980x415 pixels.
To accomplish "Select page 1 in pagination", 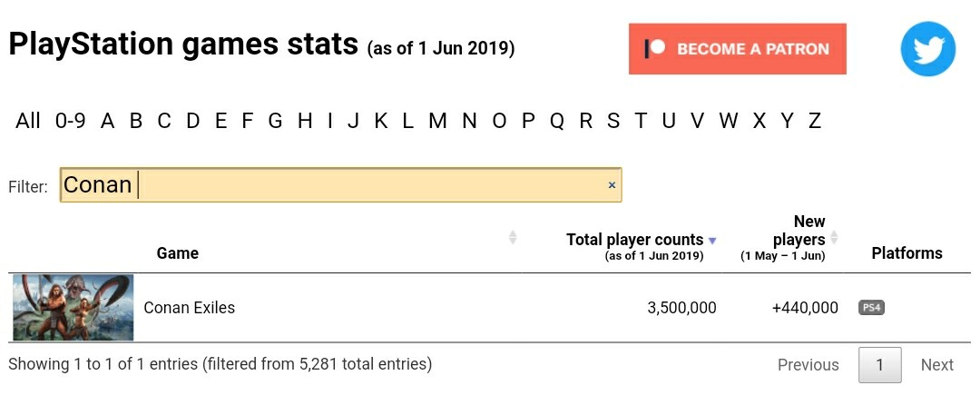I will tap(879, 365).
